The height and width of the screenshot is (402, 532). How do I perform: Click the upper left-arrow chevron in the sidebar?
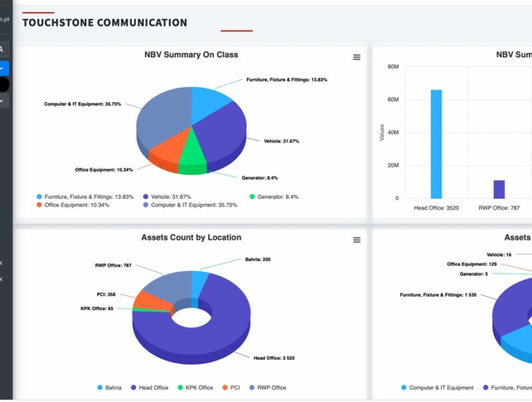(x=2, y=263)
